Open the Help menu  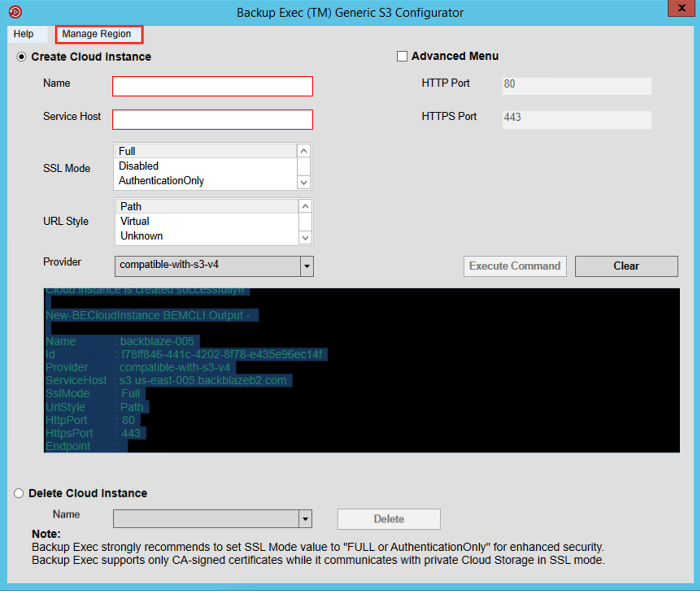pos(24,34)
